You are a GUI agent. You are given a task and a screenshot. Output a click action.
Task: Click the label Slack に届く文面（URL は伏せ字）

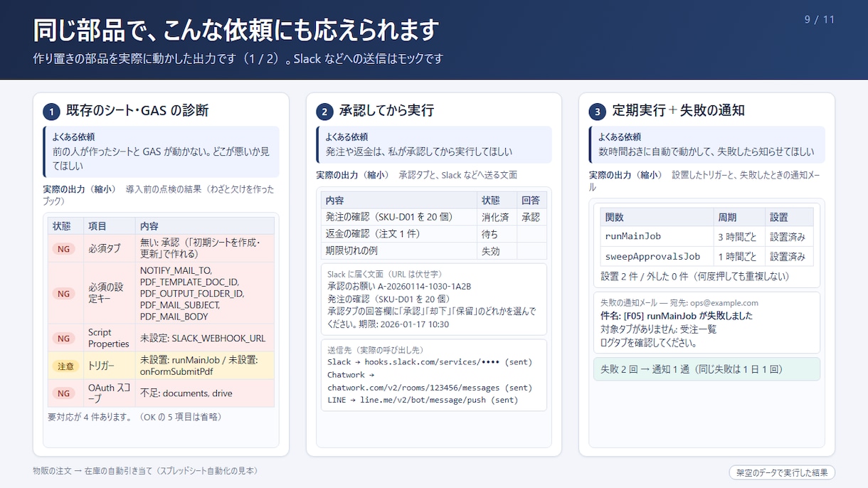click(x=385, y=274)
